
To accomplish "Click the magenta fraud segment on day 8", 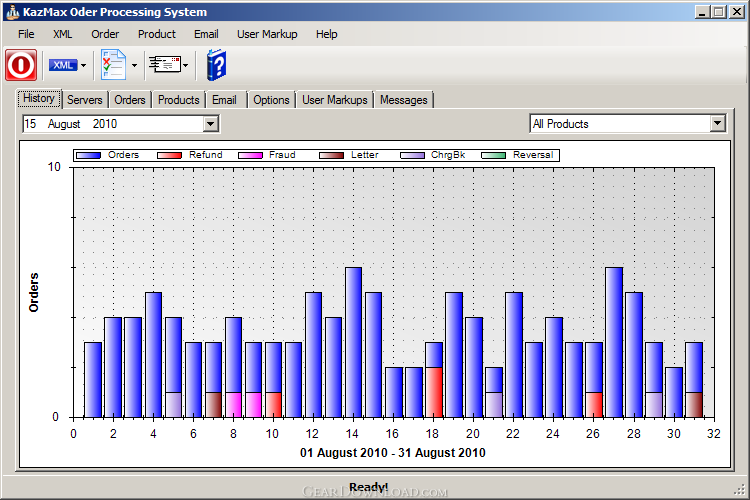I will 233,405.
